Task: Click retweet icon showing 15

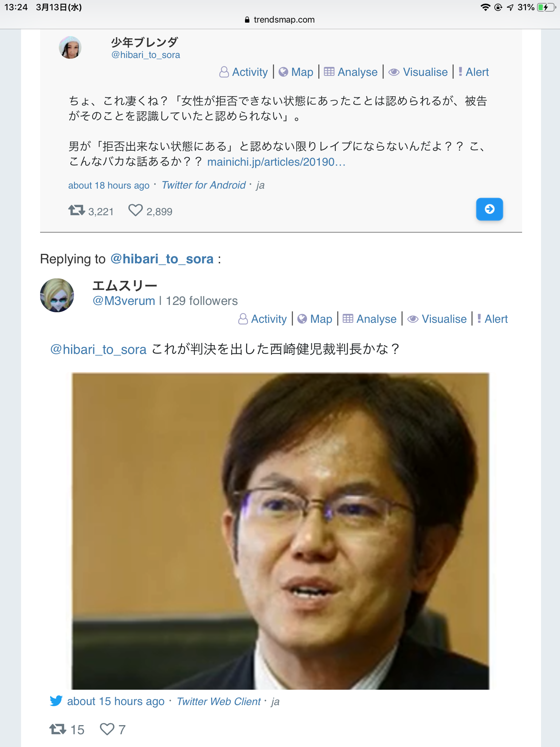Action: [x=58, y=729]
